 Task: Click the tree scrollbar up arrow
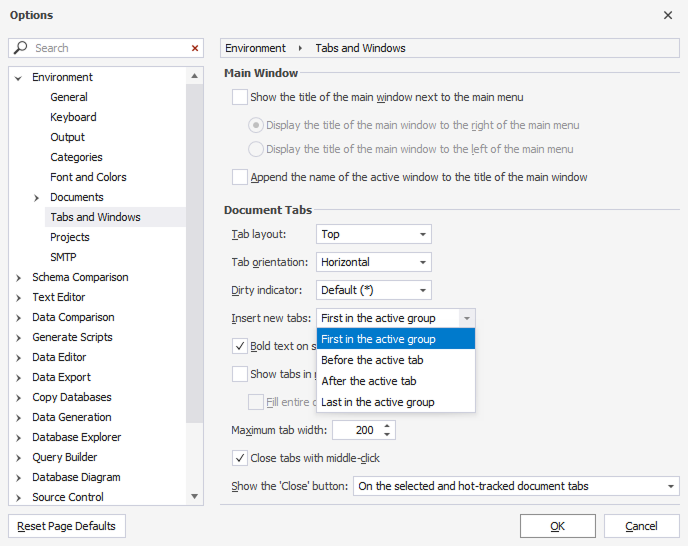tap(194, 76)
